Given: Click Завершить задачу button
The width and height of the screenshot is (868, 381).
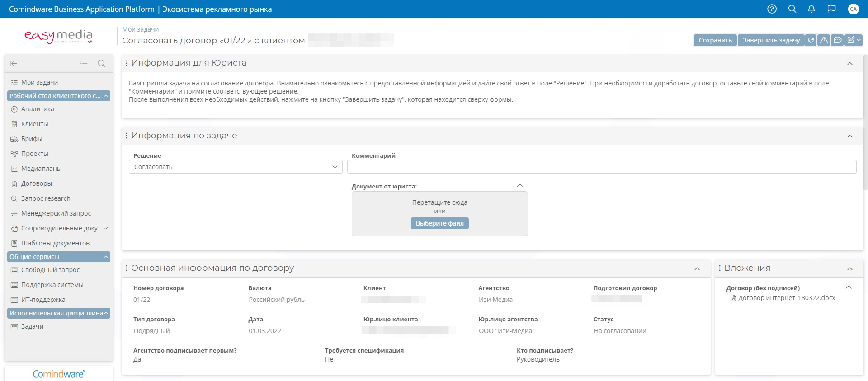Looking at the screenshot, I should pyautogui.click(x=771, y=40).
